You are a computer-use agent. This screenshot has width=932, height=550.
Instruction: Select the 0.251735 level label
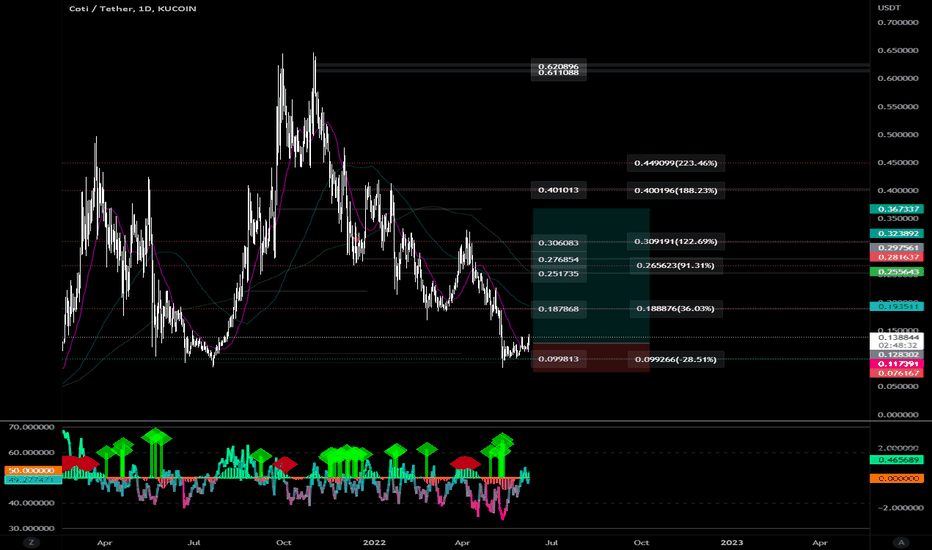[x=558, y=274]
